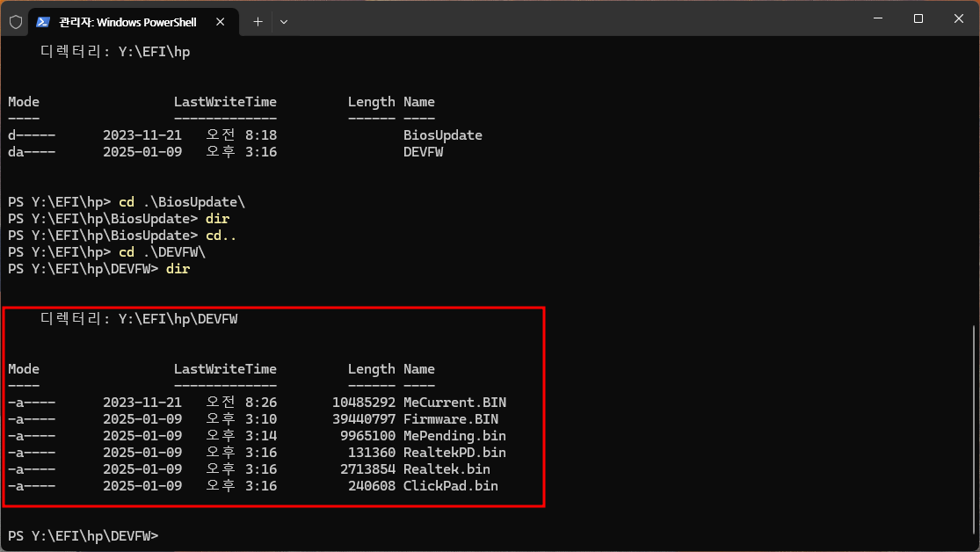The height and width of the screenshot is (552, 980).
Task: Close the Windows PowerShell tab
Action: point(220,22)
